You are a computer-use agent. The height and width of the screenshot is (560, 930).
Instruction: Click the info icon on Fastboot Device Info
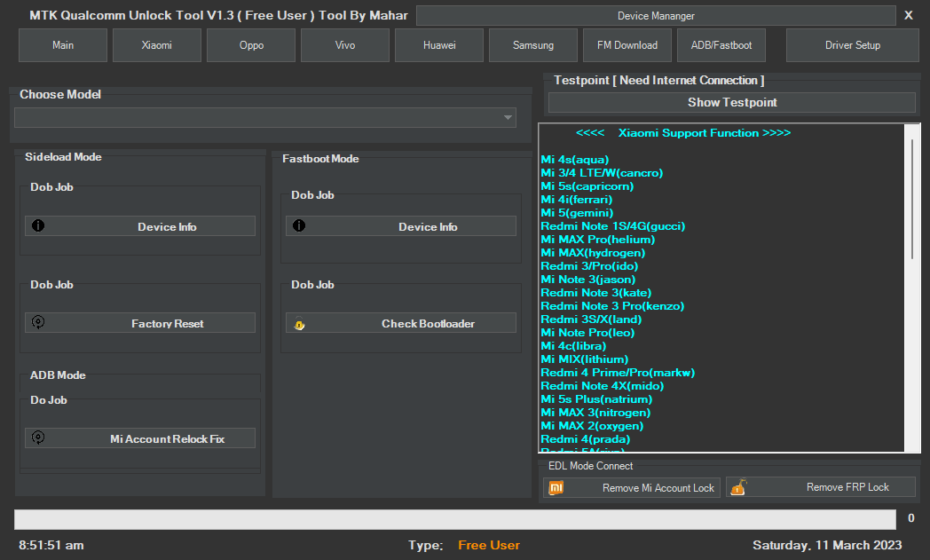tap(299, 225)
